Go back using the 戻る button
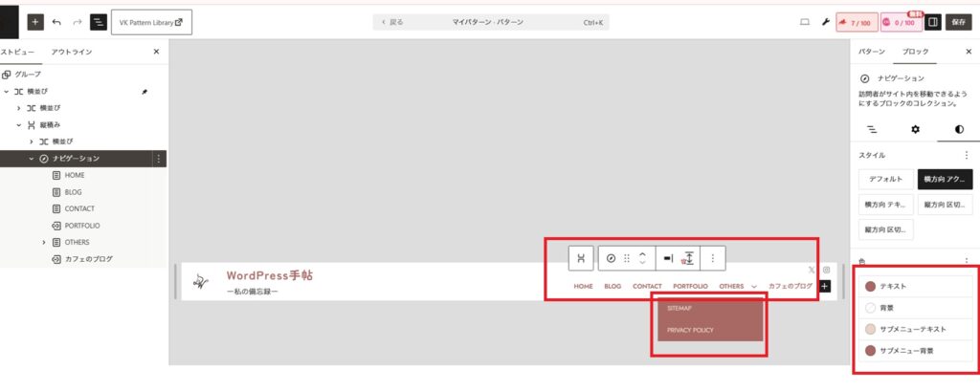The width and height of the screenshot is (980, 391). coord(391,22)
